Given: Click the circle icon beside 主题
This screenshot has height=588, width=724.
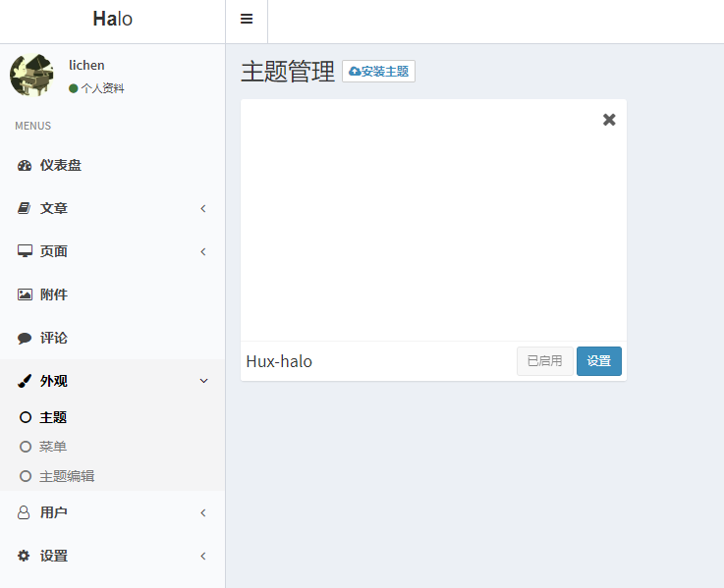Looking at the screenshot, I should pos(26,417).
